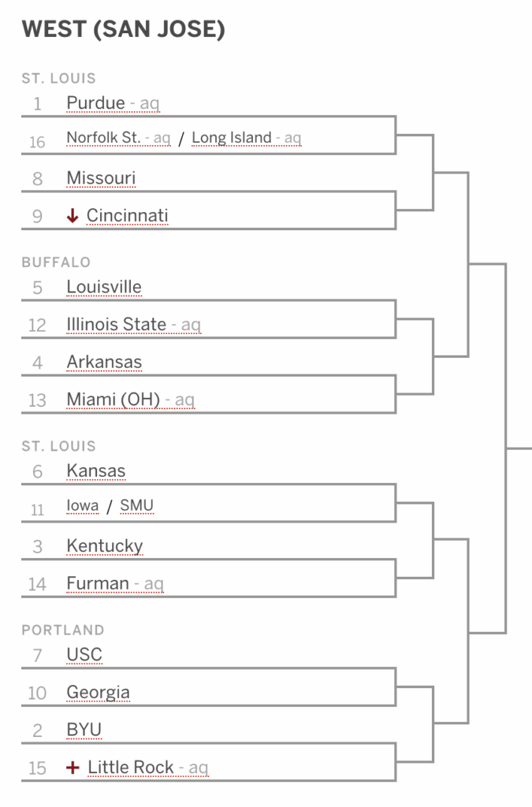Open the Iowa play-in team link
This screenshot has height=807, width=532.
(x=82, y=505)
